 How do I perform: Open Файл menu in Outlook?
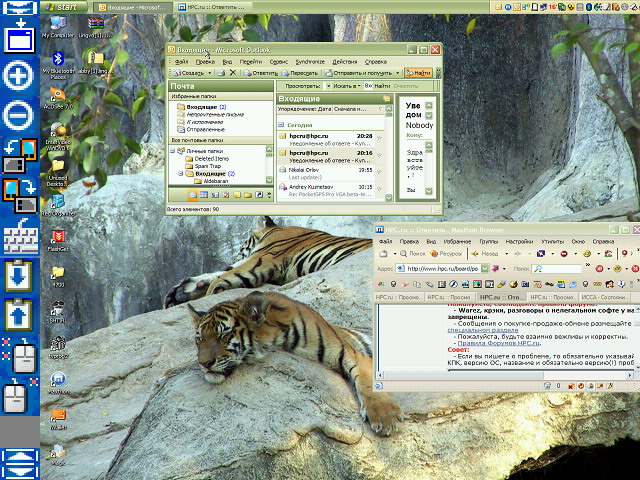181,62
